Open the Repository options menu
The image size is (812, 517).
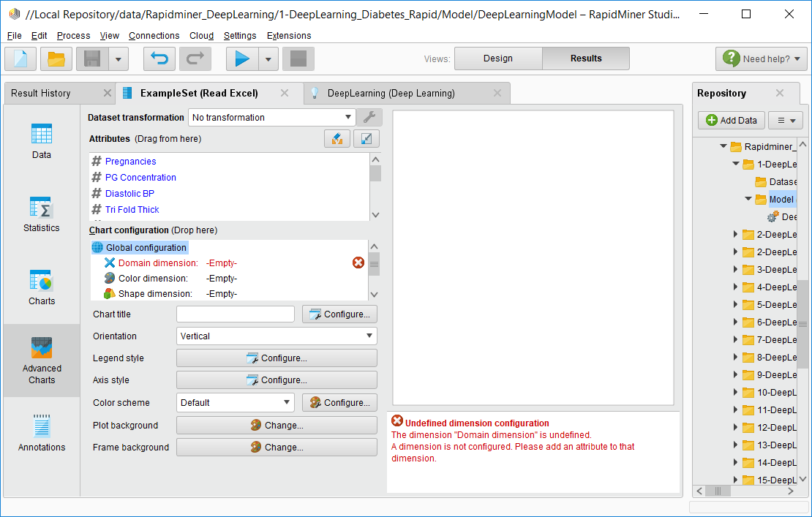tap(786, 120)
